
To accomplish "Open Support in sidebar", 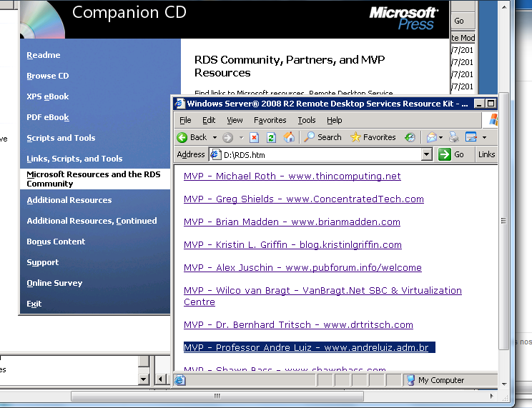I will point(42,262).
